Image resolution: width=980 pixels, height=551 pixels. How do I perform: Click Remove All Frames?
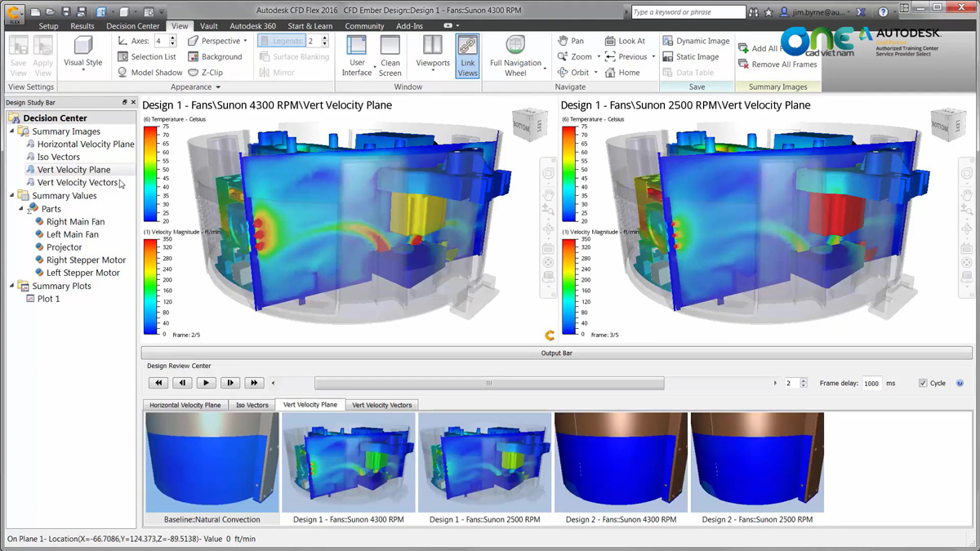777,64
